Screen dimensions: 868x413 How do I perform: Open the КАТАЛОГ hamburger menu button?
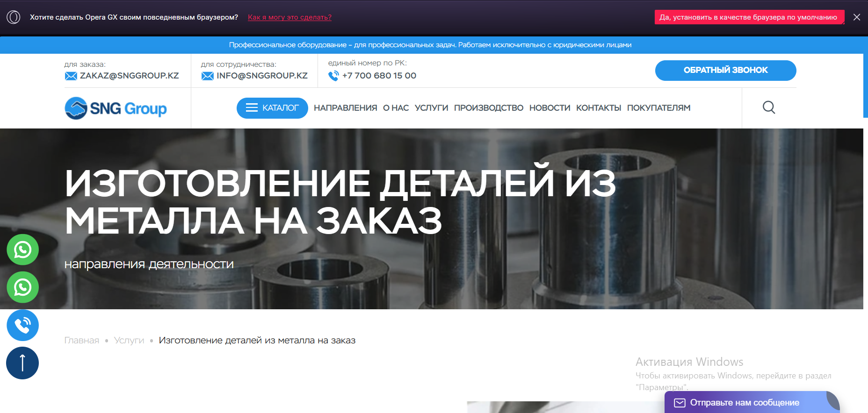click(x=272, y=108)
